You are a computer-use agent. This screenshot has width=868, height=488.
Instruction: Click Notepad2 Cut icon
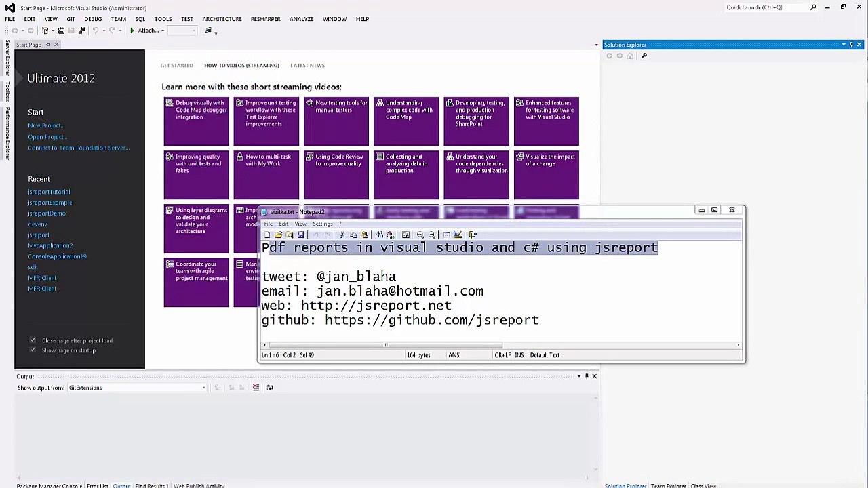[x=342, y=235]
